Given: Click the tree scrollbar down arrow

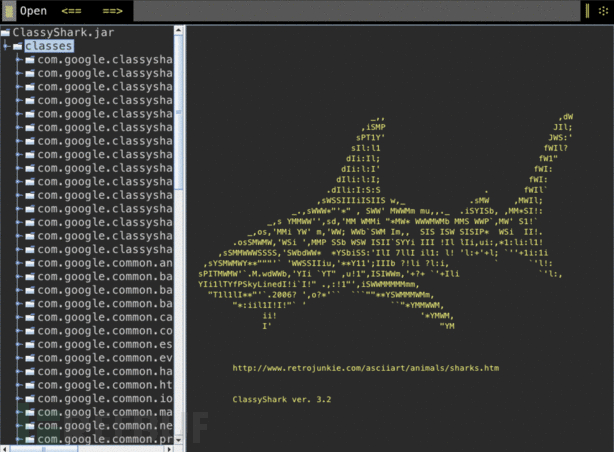Looking at the screenshot, I should tap(178, 440).
